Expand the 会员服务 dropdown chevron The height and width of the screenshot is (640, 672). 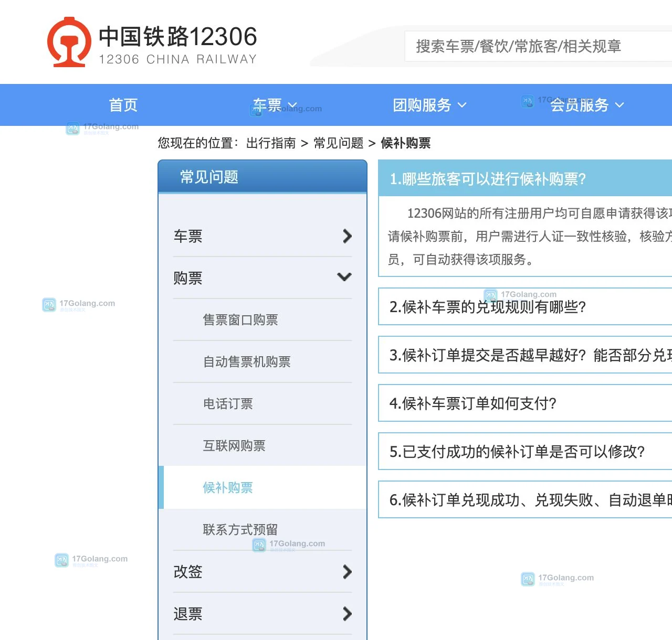tap(619, 105)
